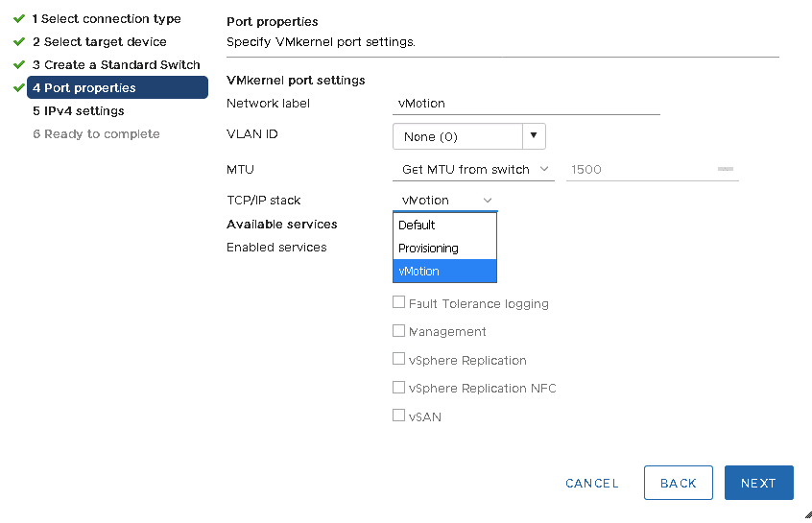Click the CANCEL button
This screenshot has width=812, height=523.
pyautogui.click(x=592, y=483)
